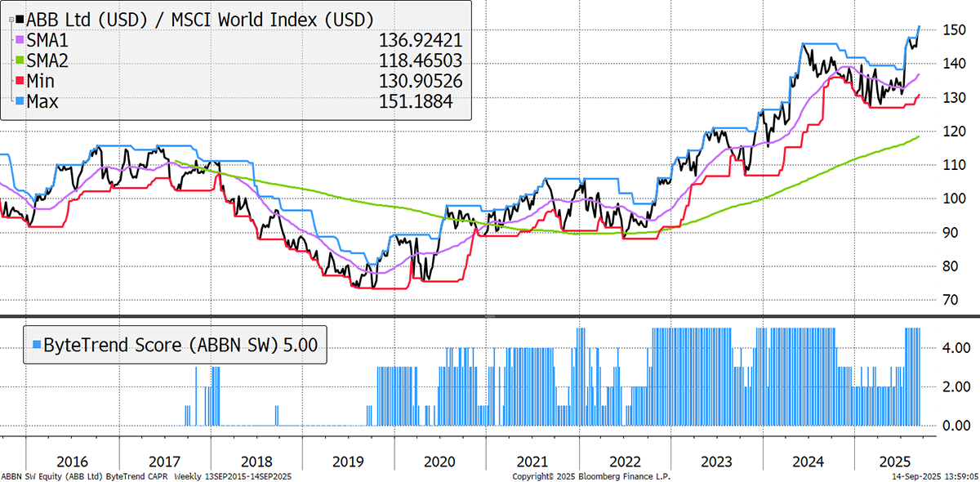Click the ABBN SW Equity ByteTrend CAPR footer text

147,476
